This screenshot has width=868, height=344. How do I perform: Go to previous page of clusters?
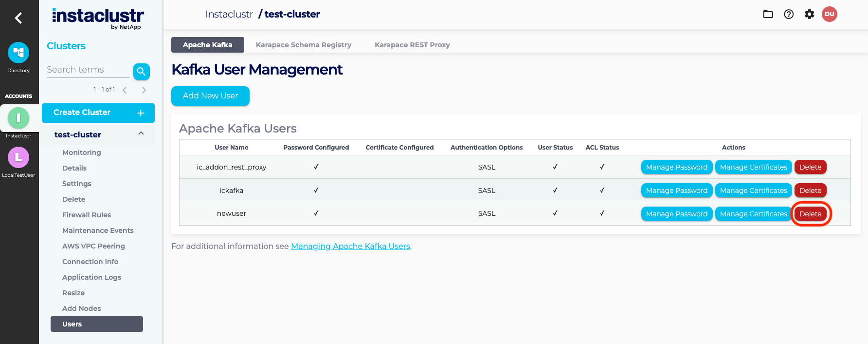coord(125,90)
